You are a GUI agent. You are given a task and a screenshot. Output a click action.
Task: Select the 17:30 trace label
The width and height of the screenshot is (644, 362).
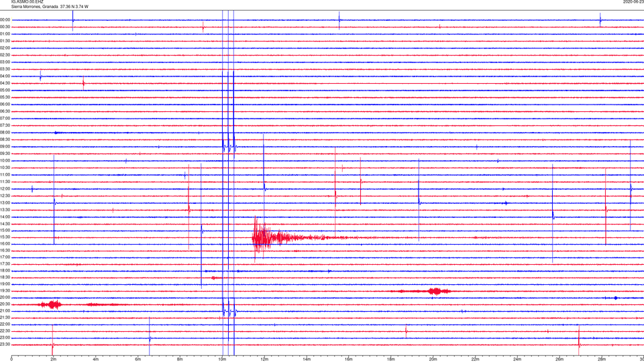click(5, 264)
